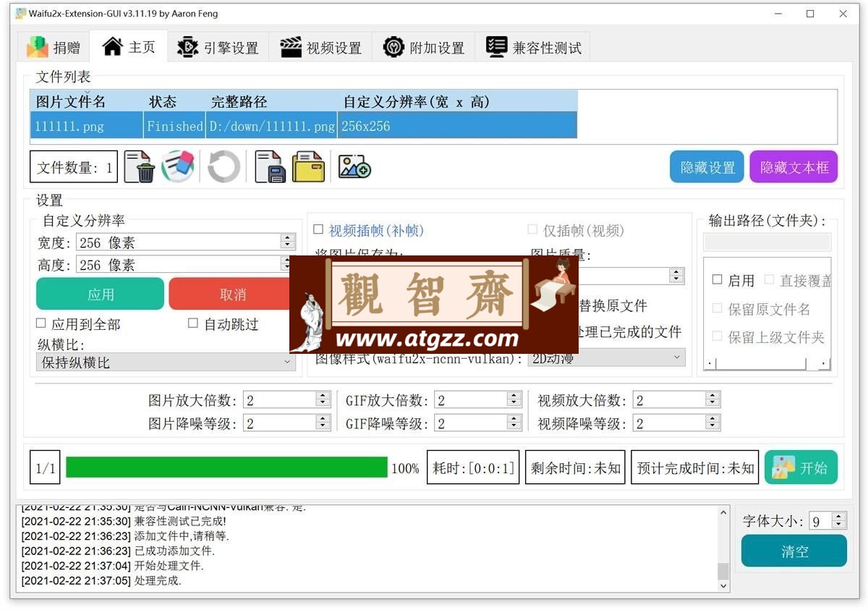The width and height of the screenshot is (868, 610).
Task: Adjust GIF降噪等级 spinner arrows
Action: pyautogui.click(x=514, y=423)
